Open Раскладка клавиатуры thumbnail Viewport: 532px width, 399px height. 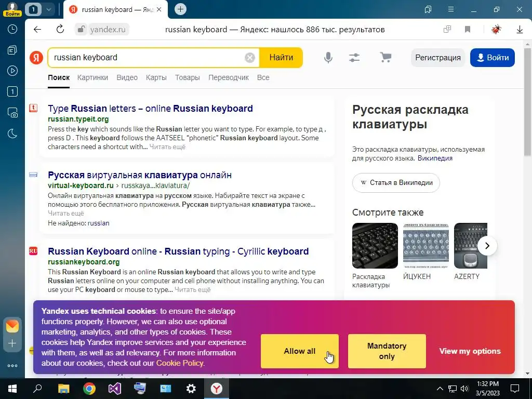tap(375, 246)
